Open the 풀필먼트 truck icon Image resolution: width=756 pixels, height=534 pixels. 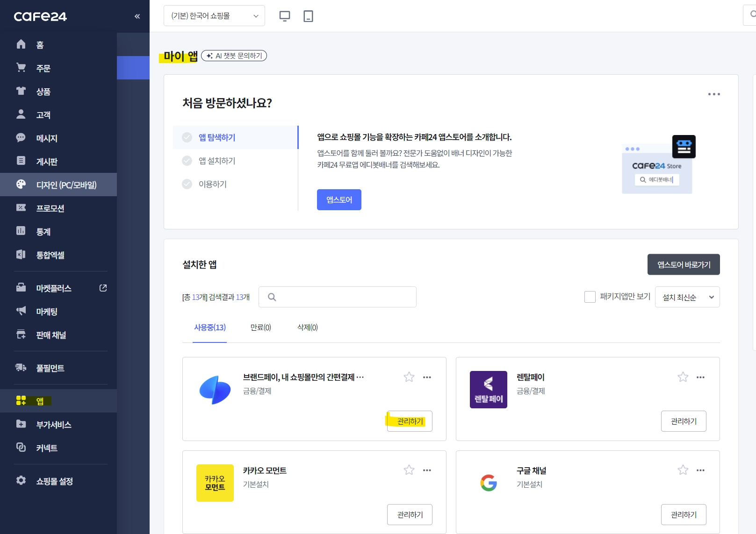pyautogui.click(x=21, y=368)
